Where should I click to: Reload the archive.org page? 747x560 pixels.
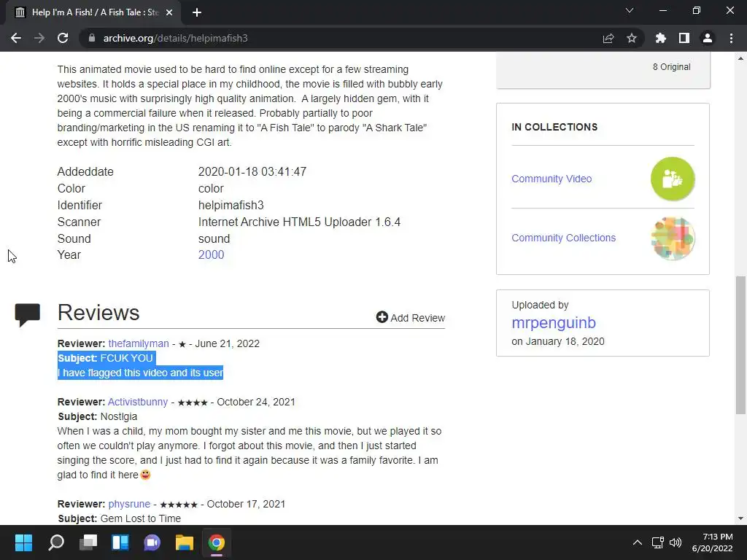point(63,38)
